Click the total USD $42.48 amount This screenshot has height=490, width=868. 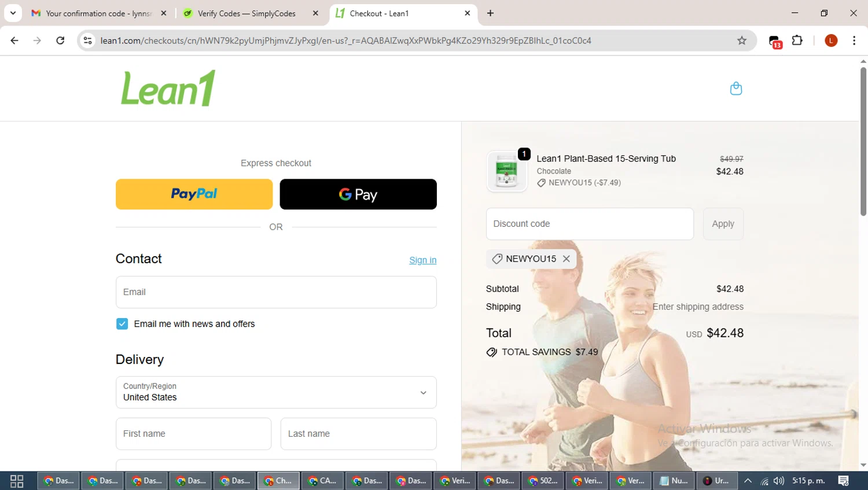pyautogui.click(x=715, y=333)
